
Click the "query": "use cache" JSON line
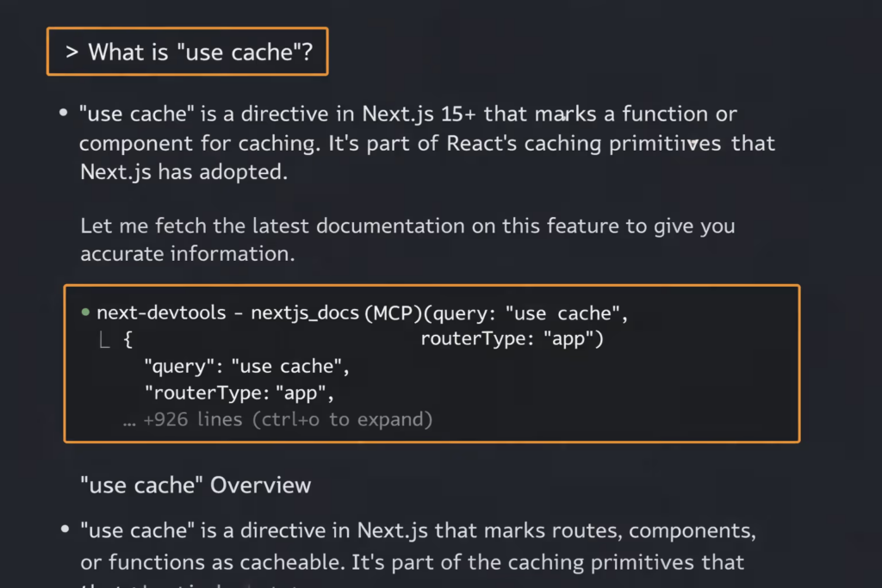click(246, 367)
